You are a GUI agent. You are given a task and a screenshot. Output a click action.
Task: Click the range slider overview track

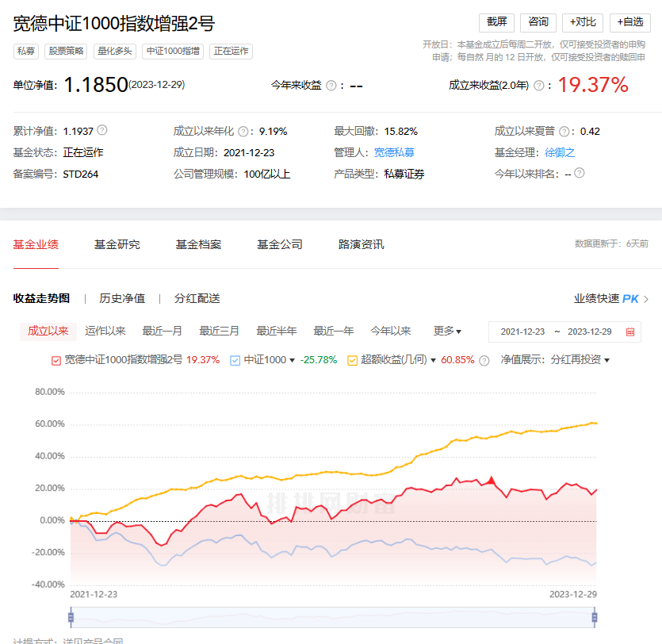point(333,617)
